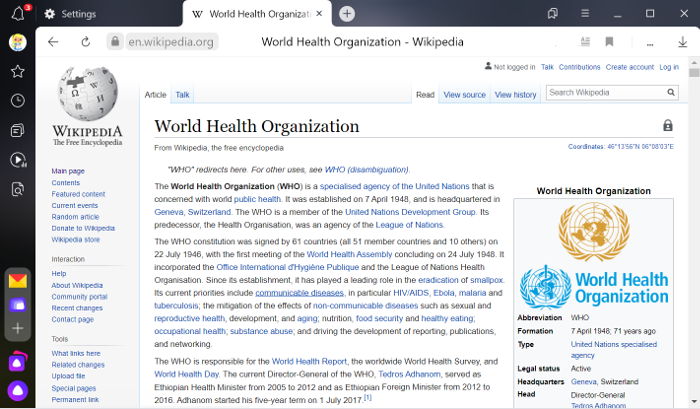Click the Log in link
This screenshot has height=409, width=700.
click(669, 67)
